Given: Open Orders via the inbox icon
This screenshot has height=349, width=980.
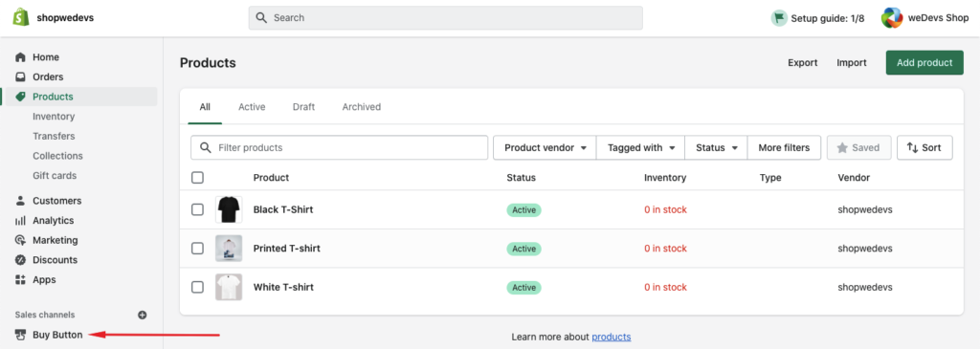Looking at the screenshot, I should (x=21, y=76).
